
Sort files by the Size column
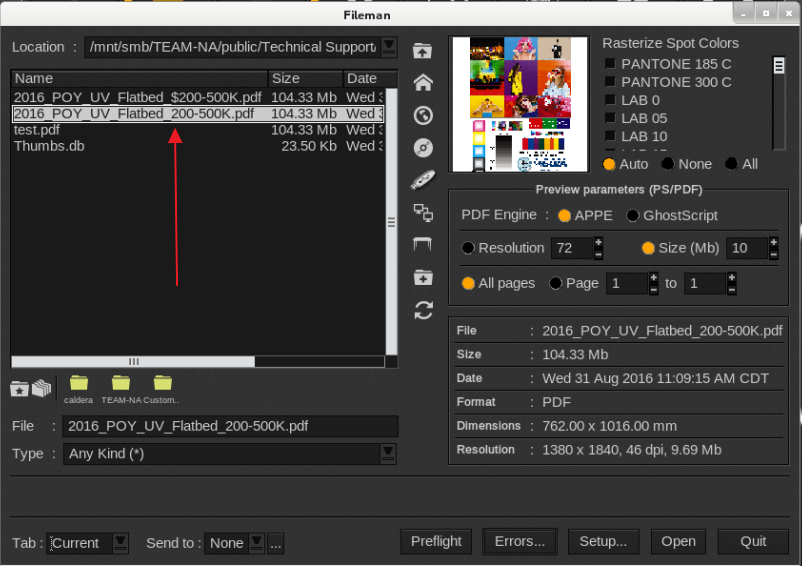pos(305,78)
